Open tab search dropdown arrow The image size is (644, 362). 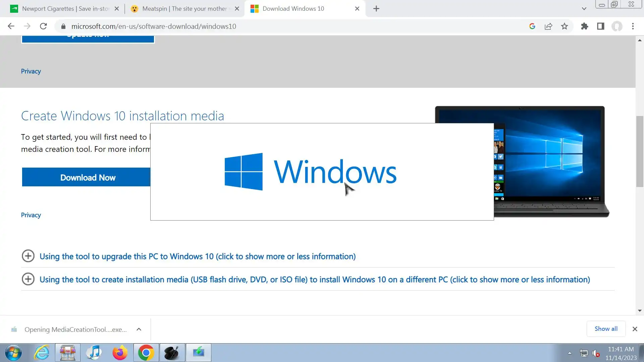tap(584, 9)
